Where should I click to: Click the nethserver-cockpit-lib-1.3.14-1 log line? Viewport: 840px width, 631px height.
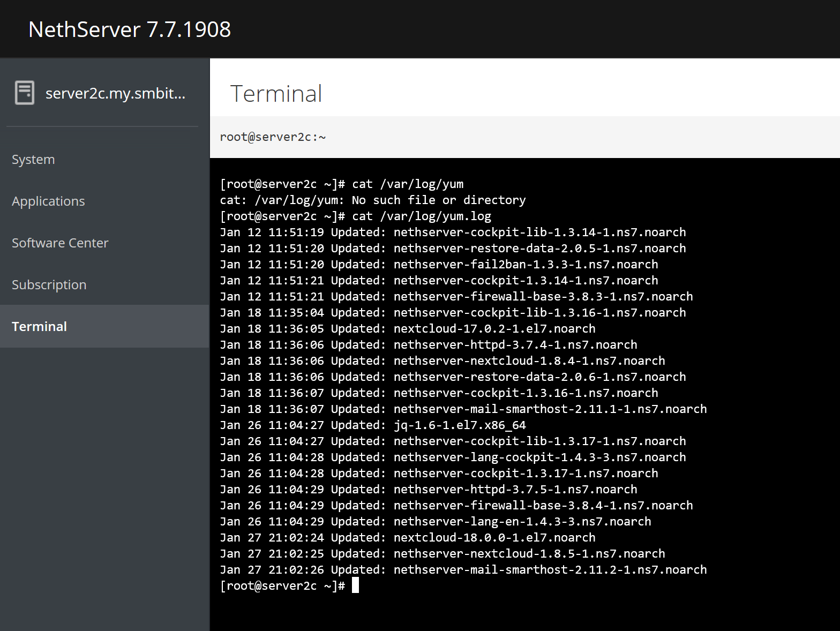tap(453, 232)
